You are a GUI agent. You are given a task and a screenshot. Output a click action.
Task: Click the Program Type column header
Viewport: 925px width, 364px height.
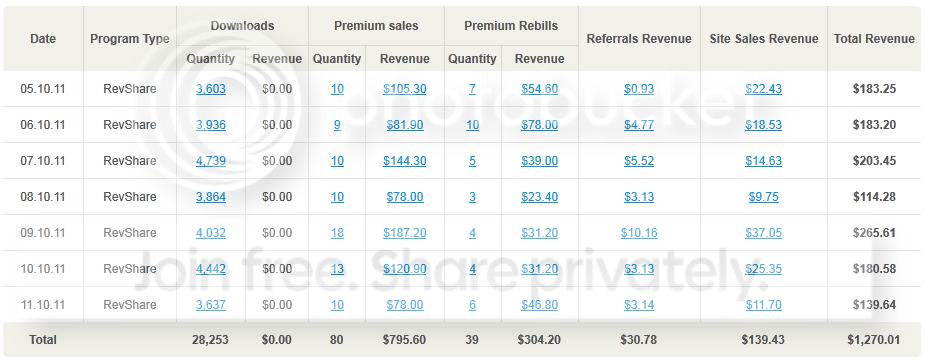[130, 39]
